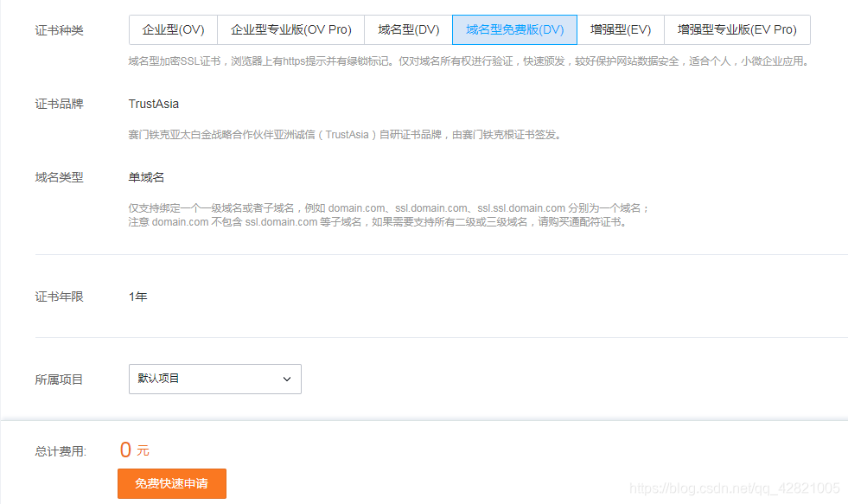
Task: Select the 增强型专业版(EV Pro) certificate type
Action: click(737, 29)
